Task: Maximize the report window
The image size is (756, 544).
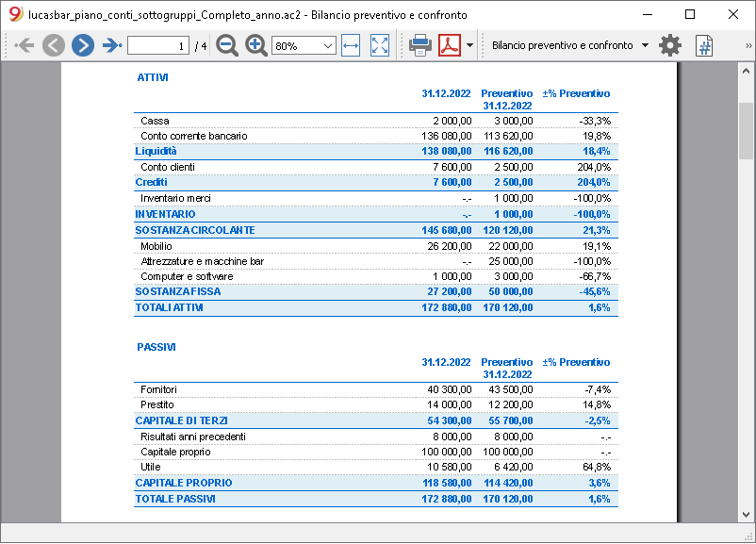Action: pos(690,14)
